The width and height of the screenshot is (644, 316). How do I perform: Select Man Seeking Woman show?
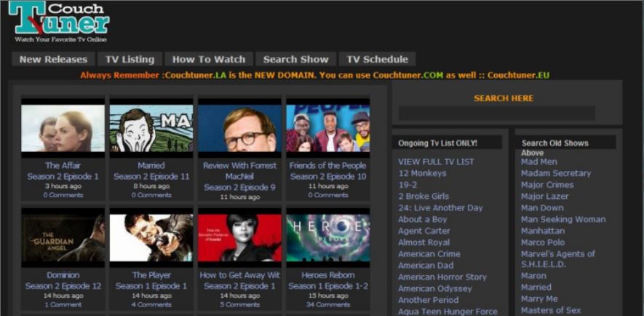(x=563, y=219)
